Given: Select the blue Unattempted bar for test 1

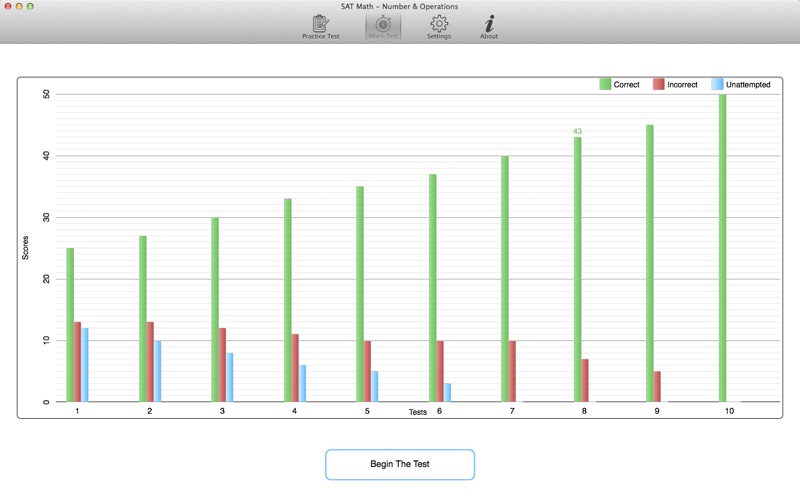Looking at the screenshot, I should (85, 365).
